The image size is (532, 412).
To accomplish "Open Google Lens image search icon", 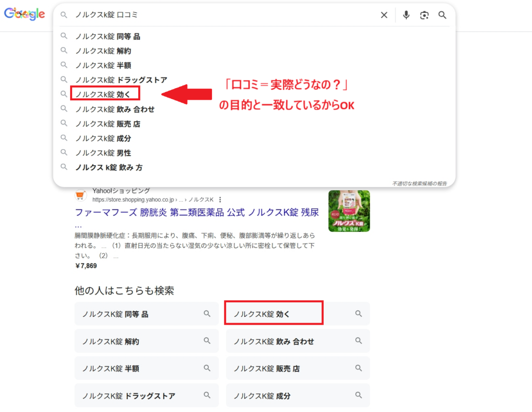I will coord(424,15).
